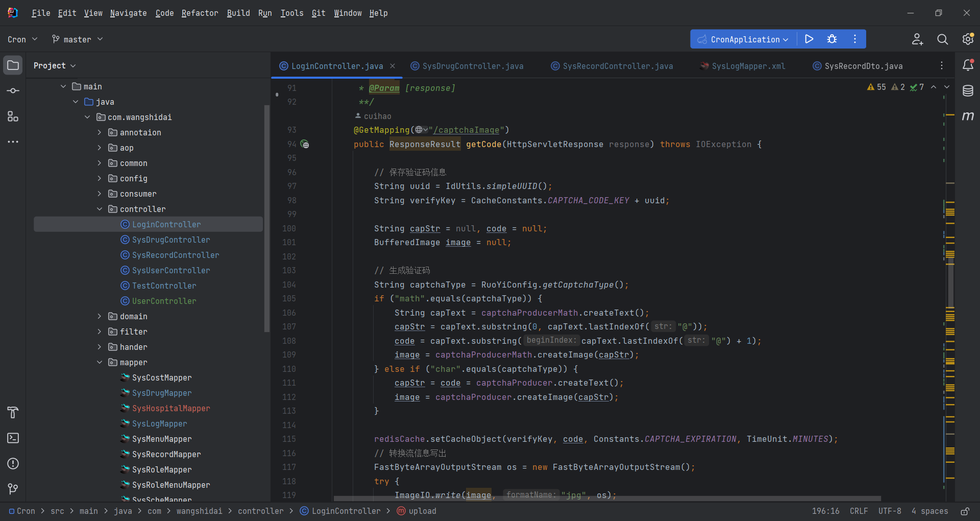Open CronApplication run configuration dropdown
980x521 pixels.
click(743, 39)
